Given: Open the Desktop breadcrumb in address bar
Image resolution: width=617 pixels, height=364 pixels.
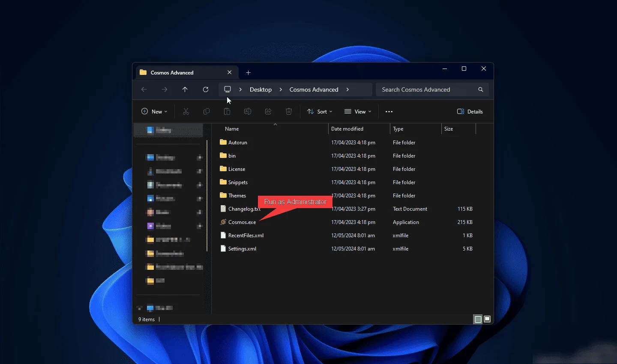Looking at the screenshot, I should point(261,90).
